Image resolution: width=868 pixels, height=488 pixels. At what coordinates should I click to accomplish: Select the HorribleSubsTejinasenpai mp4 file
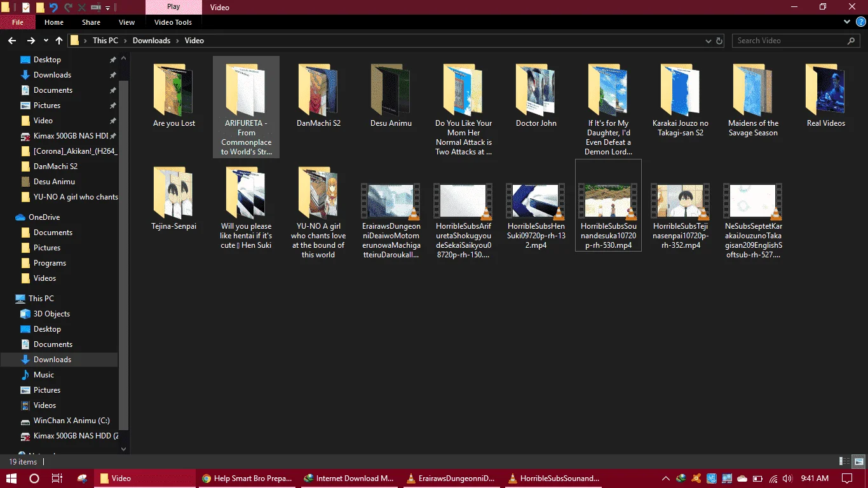pos(681,216)
